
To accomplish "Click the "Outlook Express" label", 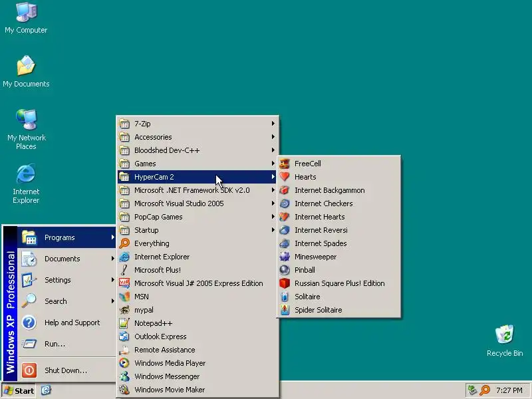I will click(160, 336).
